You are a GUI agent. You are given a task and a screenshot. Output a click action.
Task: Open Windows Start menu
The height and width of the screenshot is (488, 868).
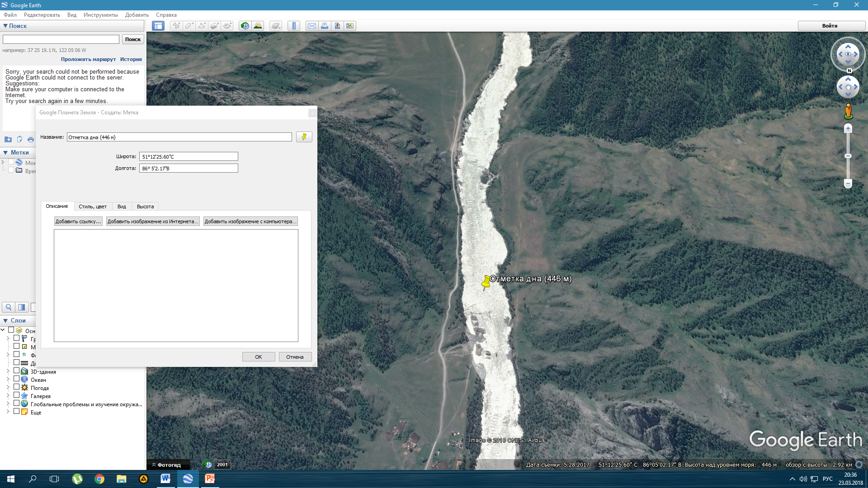click(11, 479)
